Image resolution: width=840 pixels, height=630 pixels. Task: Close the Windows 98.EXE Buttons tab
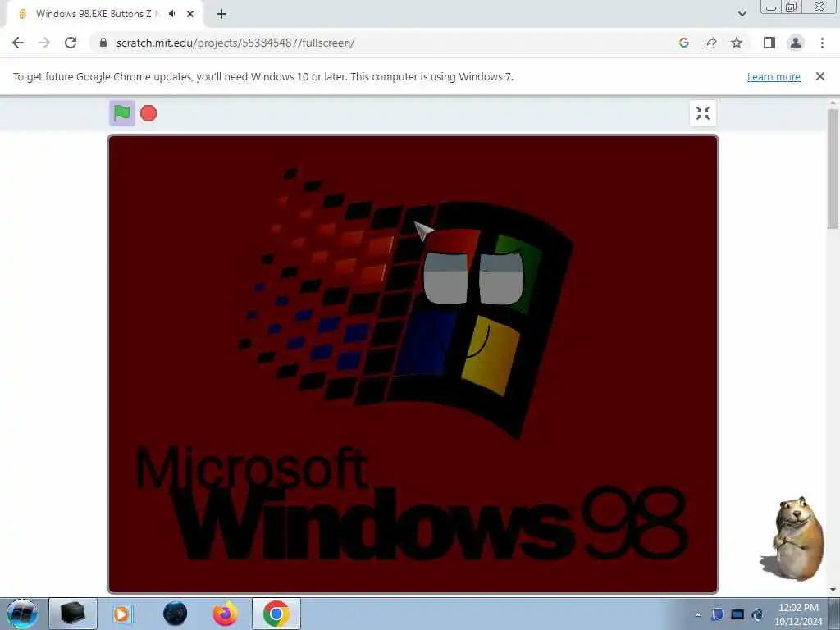point(190,14)
